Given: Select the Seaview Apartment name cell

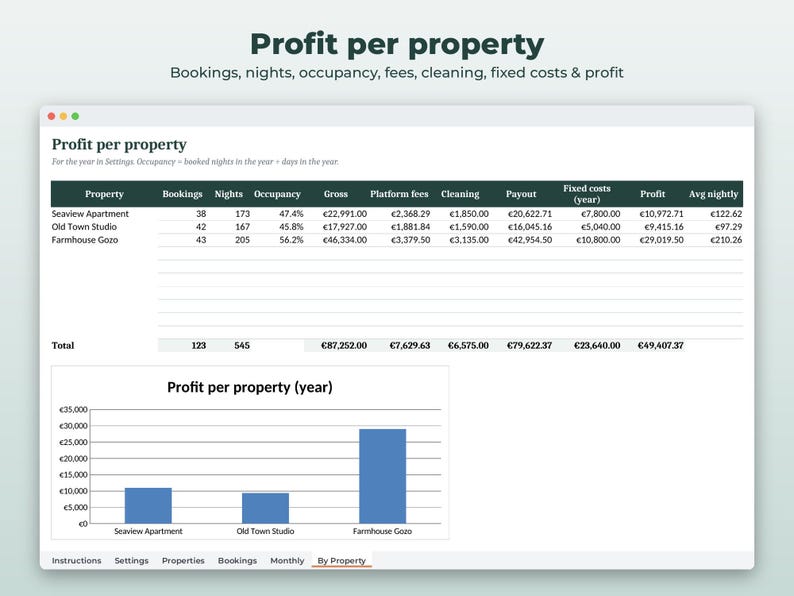Looking at the screenshot, I should click(x=90, y=214).
